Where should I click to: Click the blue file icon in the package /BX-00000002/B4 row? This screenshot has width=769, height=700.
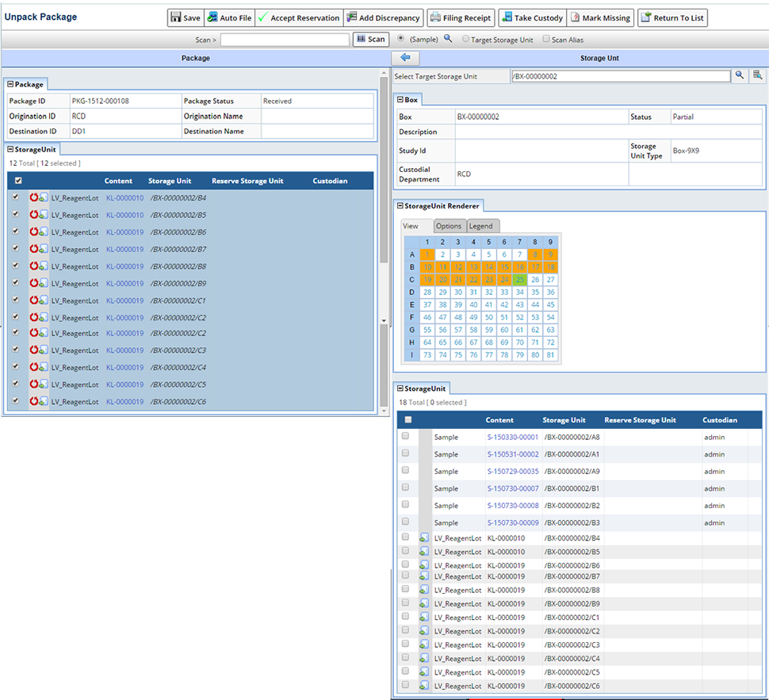point(44,197)
